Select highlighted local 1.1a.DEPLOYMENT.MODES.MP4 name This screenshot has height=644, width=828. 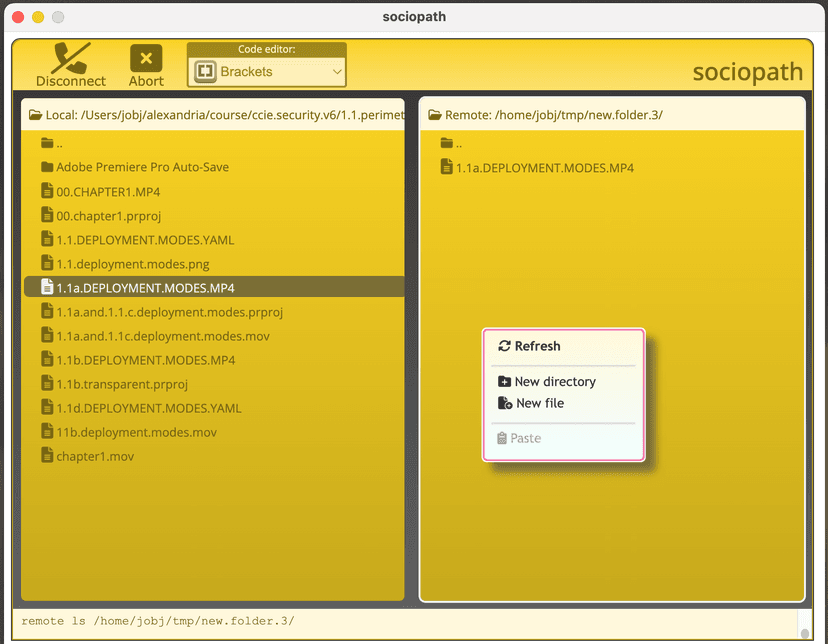pyautogui.click(x=145, y=288)
